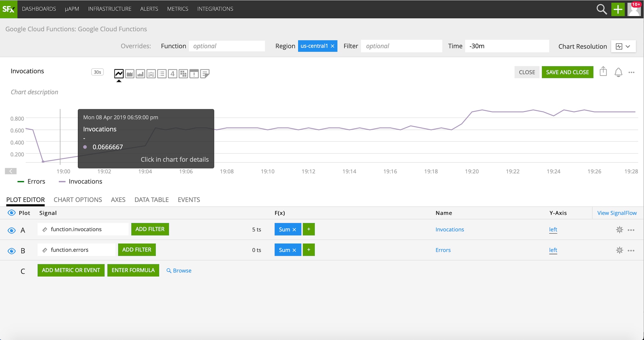This screenshot has width=644, height=340.
Task: Select the line chart type icon
Action: tap(119, 74)
